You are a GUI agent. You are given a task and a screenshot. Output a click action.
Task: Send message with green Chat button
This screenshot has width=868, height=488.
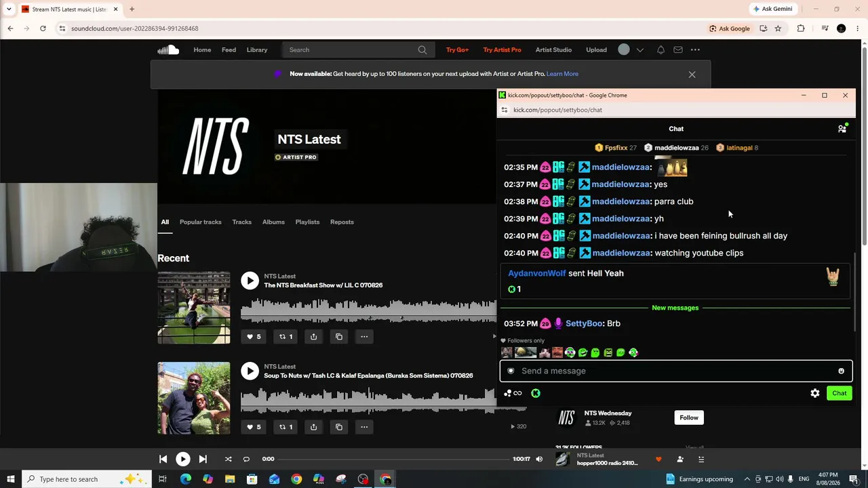tap(840, 393)
